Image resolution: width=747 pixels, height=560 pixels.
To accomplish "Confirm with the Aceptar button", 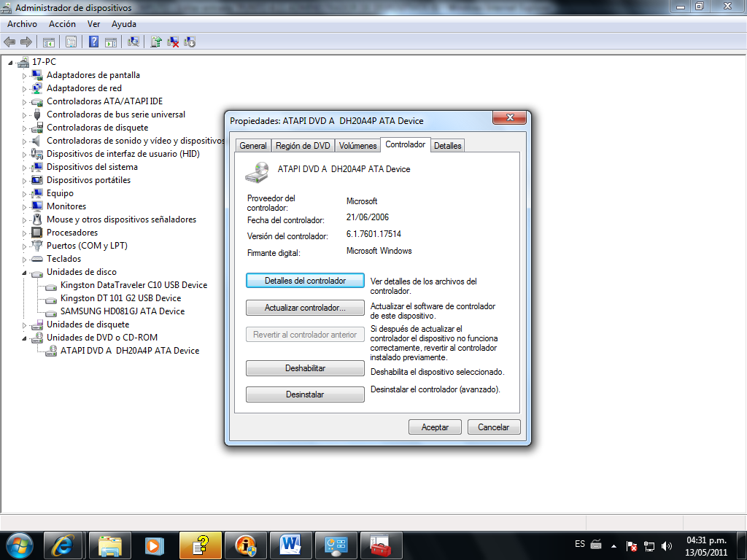I will tap(435, 427).
